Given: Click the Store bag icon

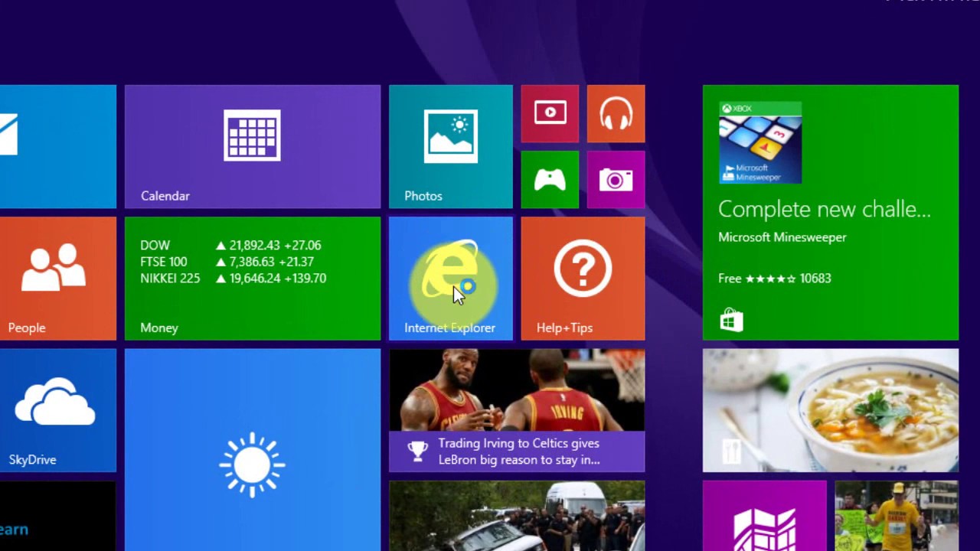Looking at the screenshot, I should point(731,320).
